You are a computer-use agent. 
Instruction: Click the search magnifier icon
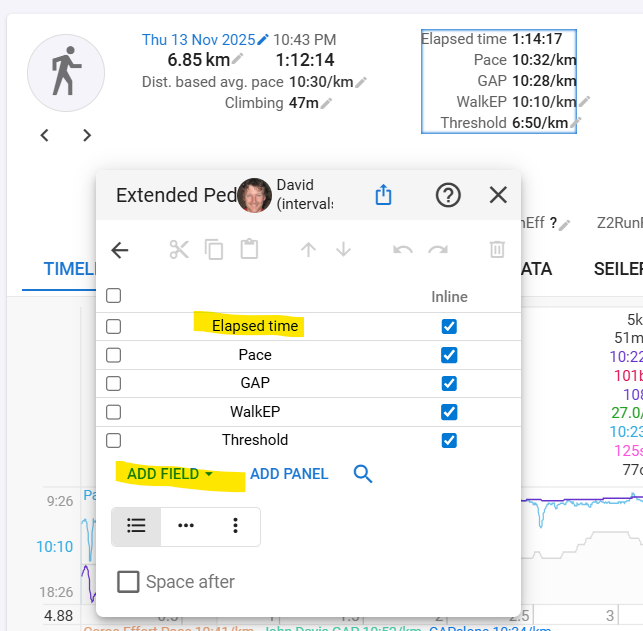click(363, 474)
